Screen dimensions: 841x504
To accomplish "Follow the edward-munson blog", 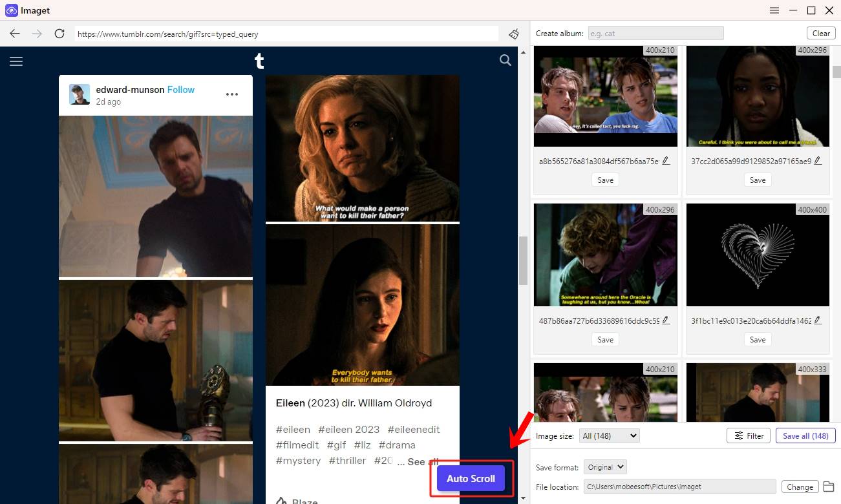I will (x=180, y=90).
